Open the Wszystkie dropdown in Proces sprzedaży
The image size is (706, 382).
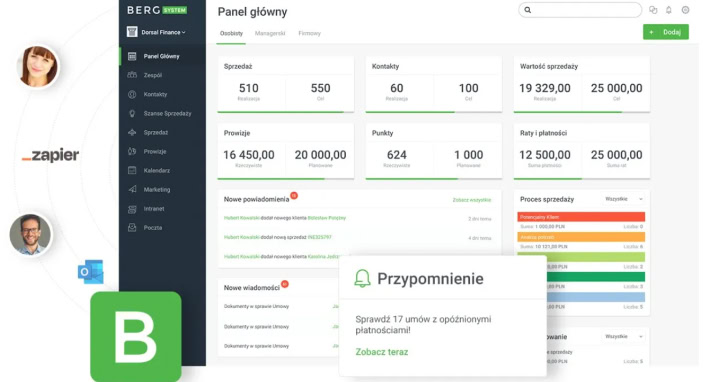point(624,199)
